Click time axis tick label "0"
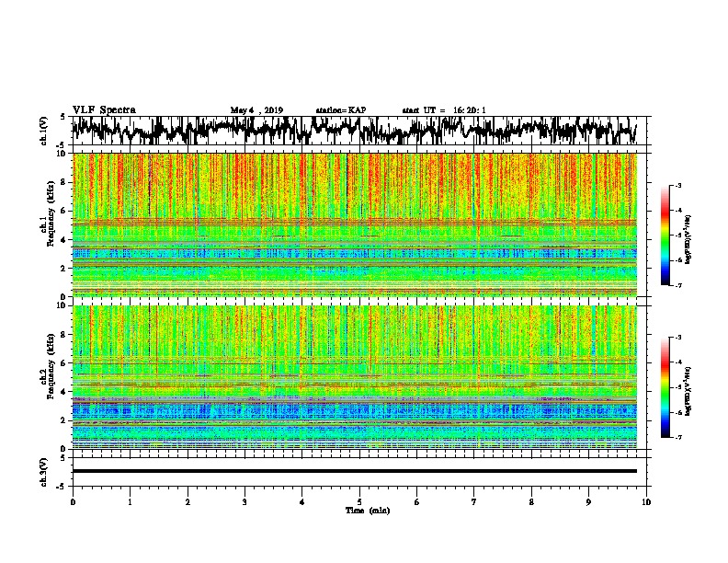The height and width of the screenshot is (563, 728). [x=73, y=501]
